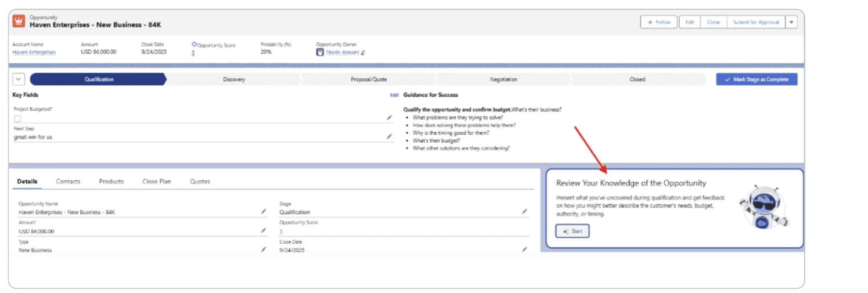
Task: Click the owner avatar beside Navin Aswani
Action: click(x=319, y=52)
